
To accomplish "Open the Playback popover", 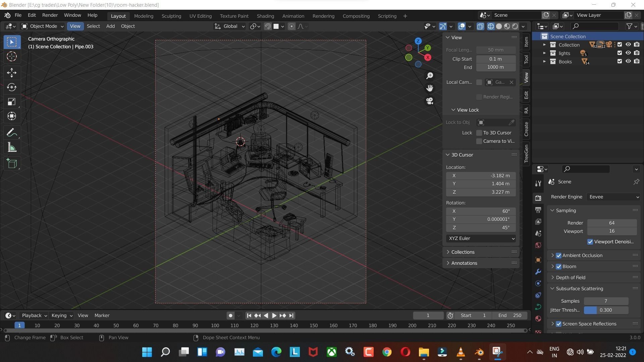I will [34, 315].
